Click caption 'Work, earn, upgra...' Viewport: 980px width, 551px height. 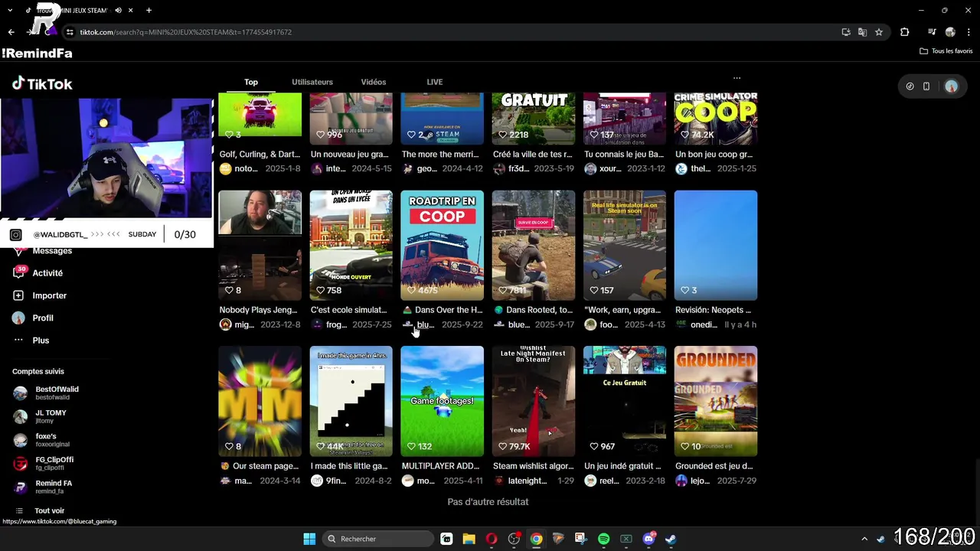(x=622, y=310)
